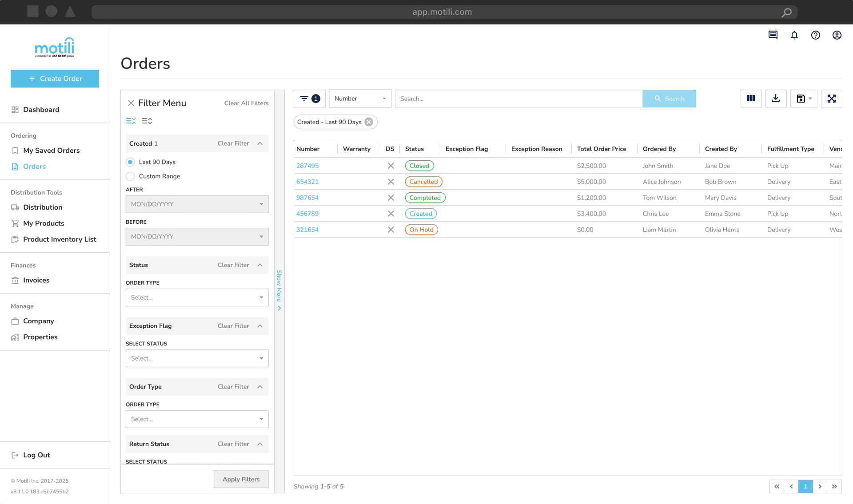
Task: Click the DS X icon for order 321654
Action: [x=391, y=230]
